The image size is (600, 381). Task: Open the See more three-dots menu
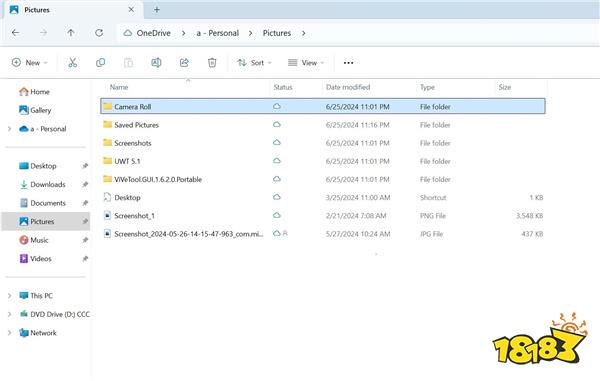point(348,63)
